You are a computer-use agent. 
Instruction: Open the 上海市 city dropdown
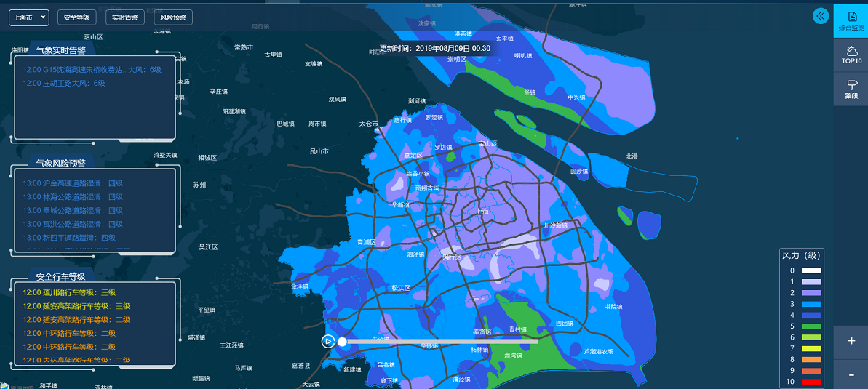(28, 17)
